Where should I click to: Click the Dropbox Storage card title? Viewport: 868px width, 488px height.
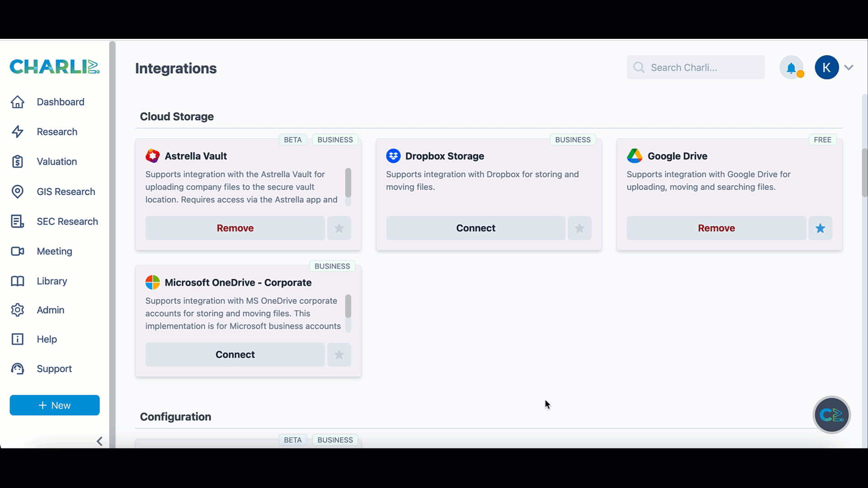pos(444,156)
